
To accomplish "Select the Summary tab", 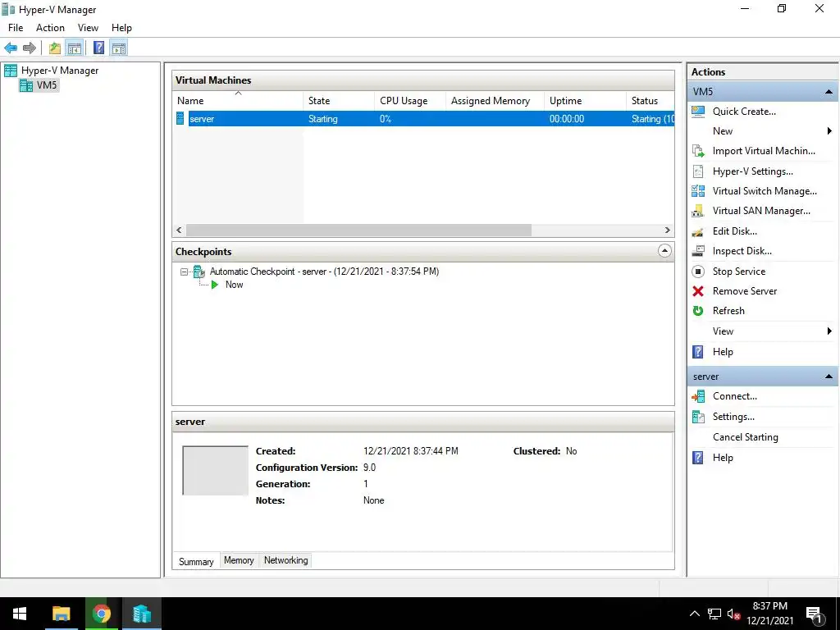I will click(196, 561).
